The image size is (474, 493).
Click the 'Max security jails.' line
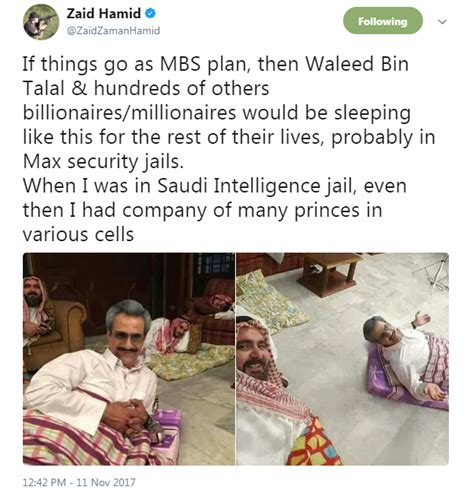103,161
